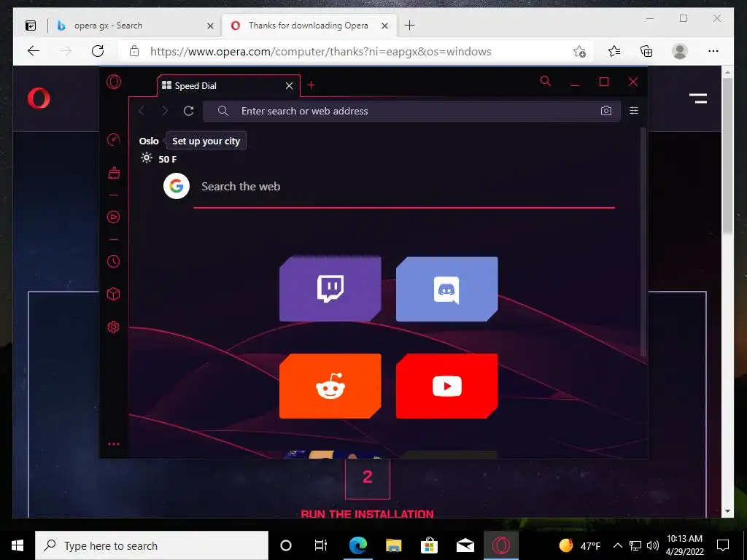
Task: Click the Edge page vertical scrollbar
Action: 727,155
